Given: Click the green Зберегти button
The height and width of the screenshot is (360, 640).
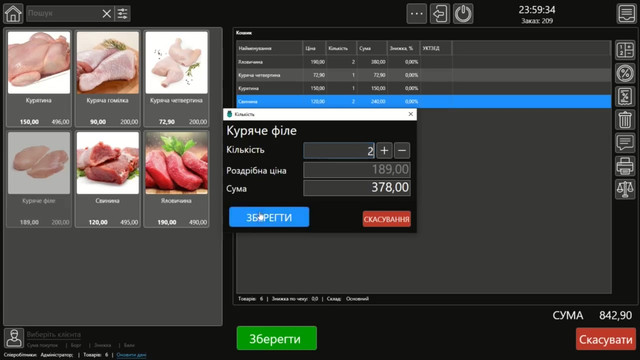Looking at the screenshot, I should pos(276,338).
